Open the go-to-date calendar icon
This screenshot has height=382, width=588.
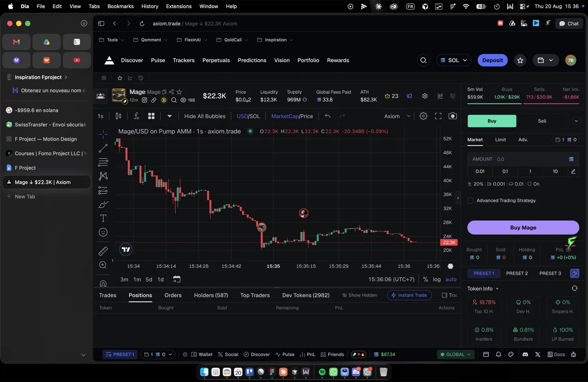[177, 279]
